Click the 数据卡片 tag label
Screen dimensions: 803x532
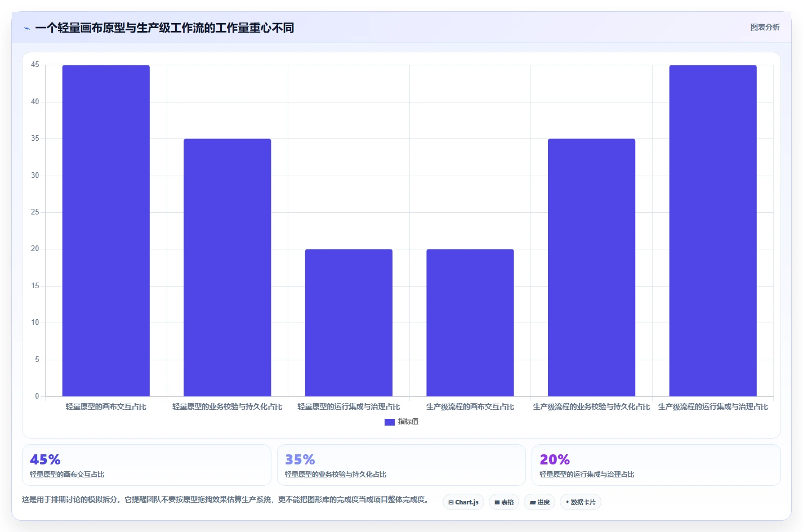(x=583, y=502)
